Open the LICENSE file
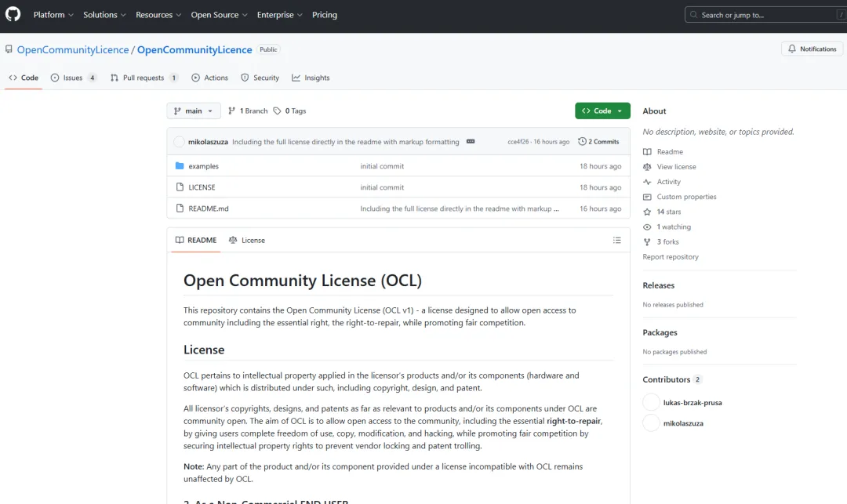Image resolution: width=847 pixels, height=504 pixels. 202,187
